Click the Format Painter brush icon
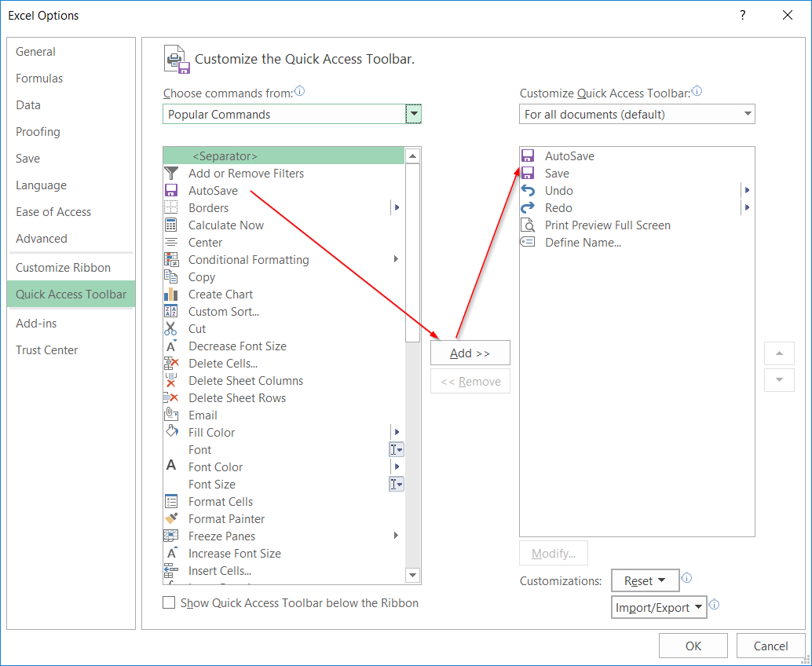Viewport: 812px width, 666px height. (171, 519)
